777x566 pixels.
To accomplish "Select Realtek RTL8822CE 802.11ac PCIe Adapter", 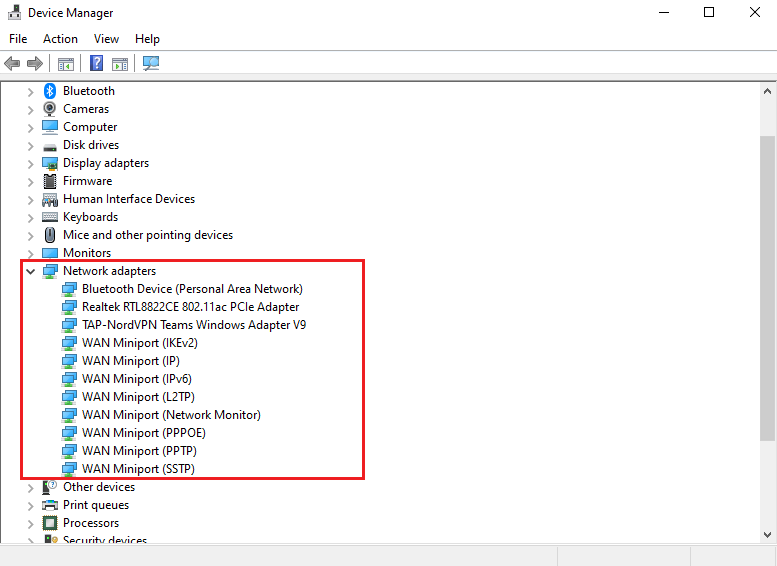I will (190, 307).
